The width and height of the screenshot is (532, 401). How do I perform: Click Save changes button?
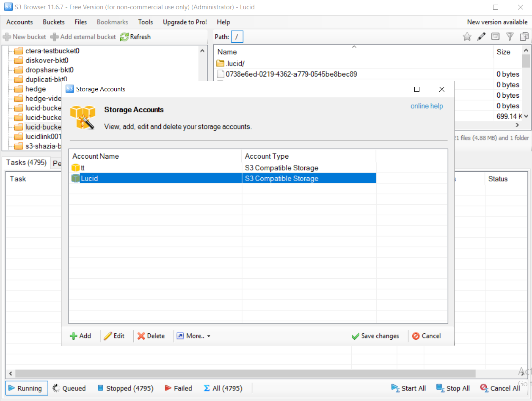[x=375, y=336]
